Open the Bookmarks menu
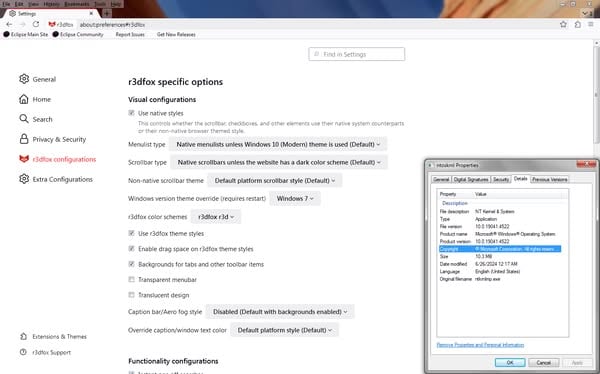The width and height of the screenshot is (600, 374). coord(77,4)
